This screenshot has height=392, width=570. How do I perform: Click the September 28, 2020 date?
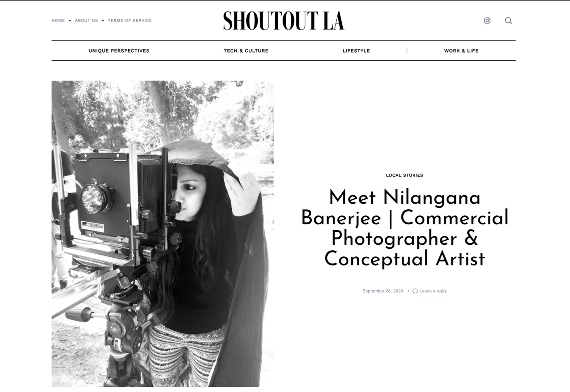383,291
